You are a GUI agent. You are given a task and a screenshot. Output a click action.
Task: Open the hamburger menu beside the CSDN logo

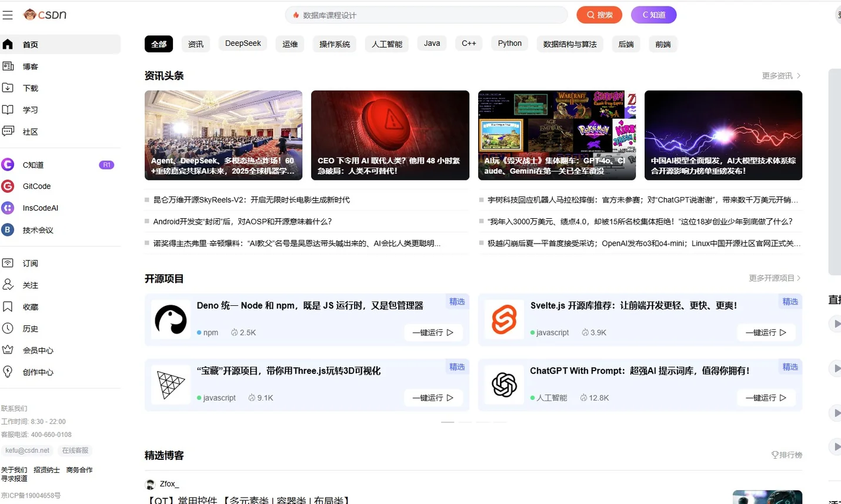[8, 15]
